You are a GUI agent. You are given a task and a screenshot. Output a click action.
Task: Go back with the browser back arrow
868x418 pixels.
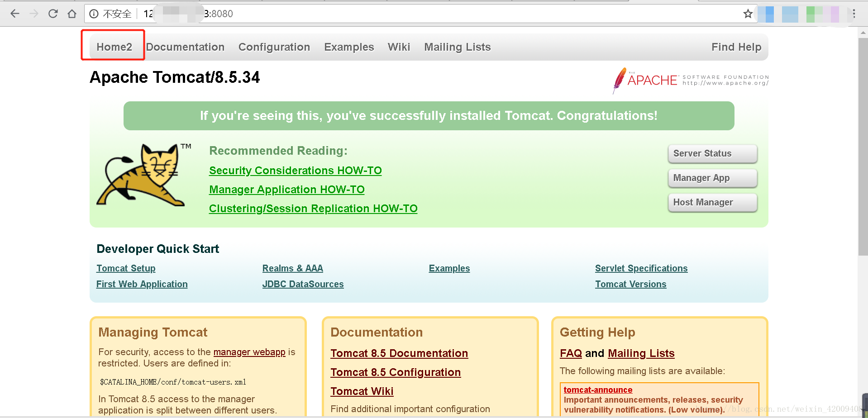click(x=15, y=14)
